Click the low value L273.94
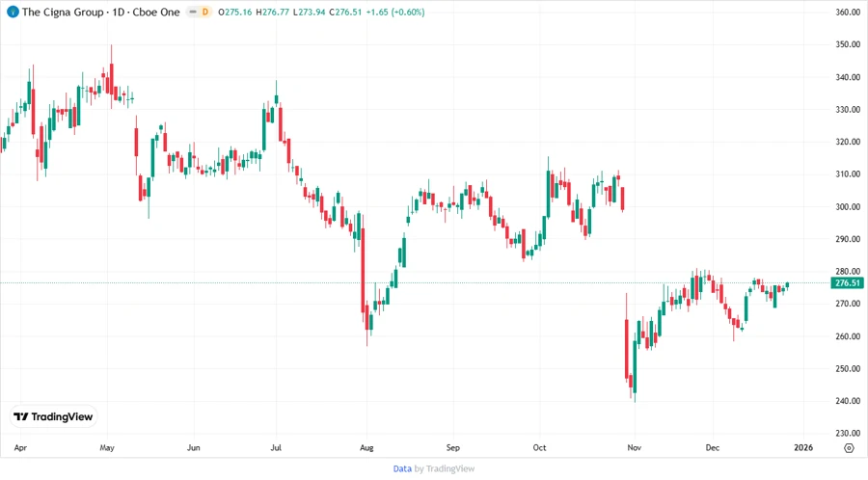Screen dimensions: 868x480 (x=310, y=13)
